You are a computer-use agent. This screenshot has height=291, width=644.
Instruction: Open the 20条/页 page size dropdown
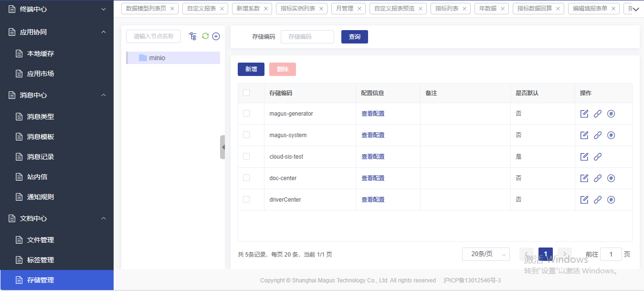click(486, 254)
